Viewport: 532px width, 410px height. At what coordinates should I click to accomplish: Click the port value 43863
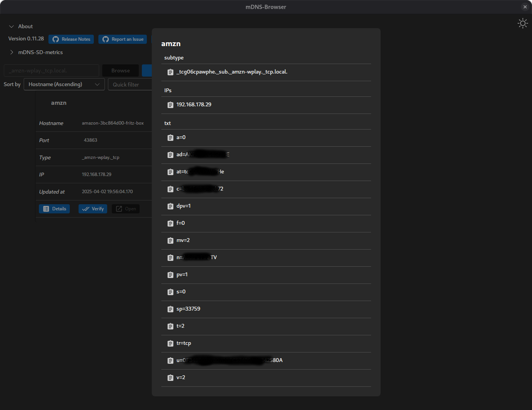click(x=90, y=140)
